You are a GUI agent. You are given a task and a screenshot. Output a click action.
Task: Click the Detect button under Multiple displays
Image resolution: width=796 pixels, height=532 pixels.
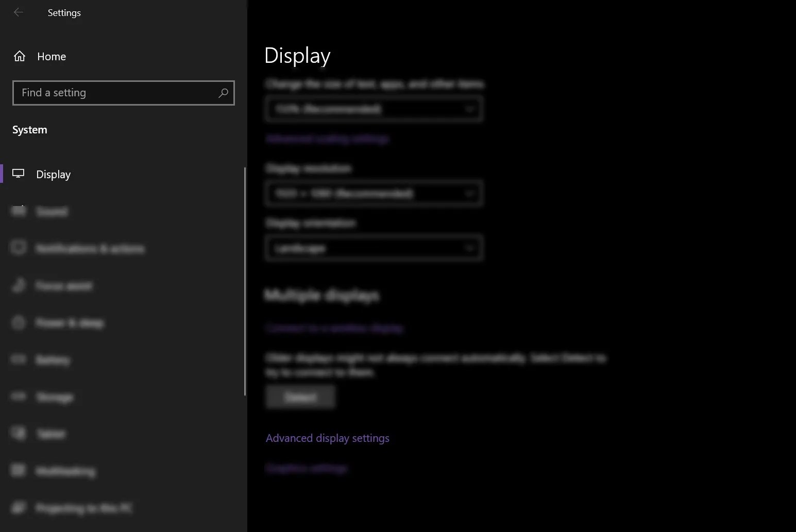[x=300, y=397]
